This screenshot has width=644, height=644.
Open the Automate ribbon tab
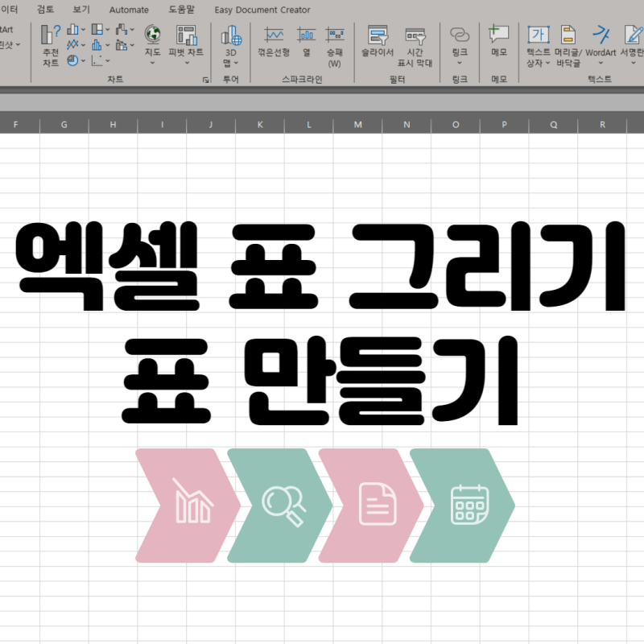click(x=129, y=10)
